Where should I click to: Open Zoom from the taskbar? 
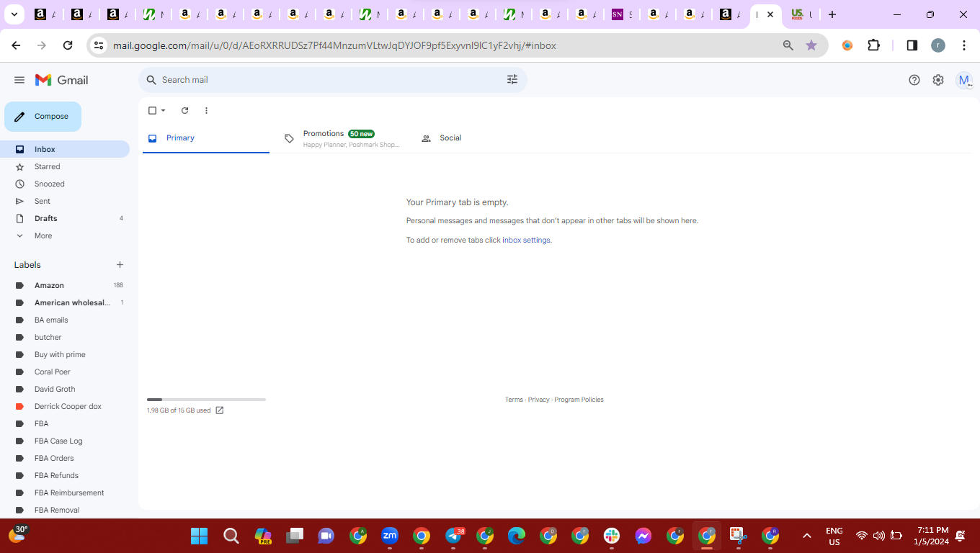click(x=390, y=536)
